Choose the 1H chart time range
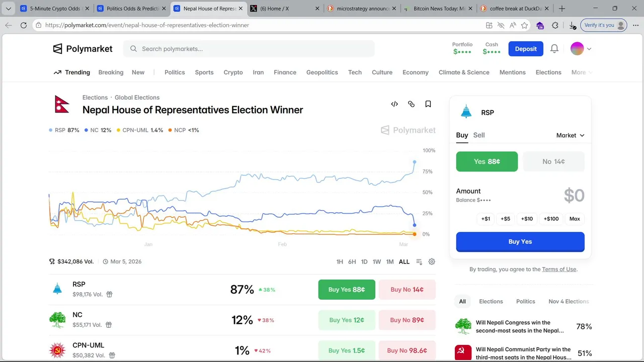The width and height of the screenshot is (644, 362). [x=340, y=261]
